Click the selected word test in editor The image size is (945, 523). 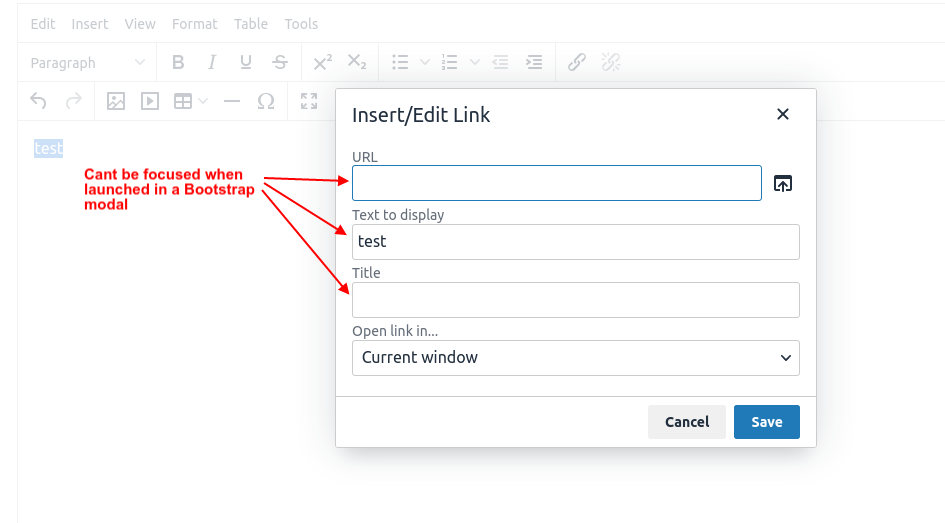[48, 148]
